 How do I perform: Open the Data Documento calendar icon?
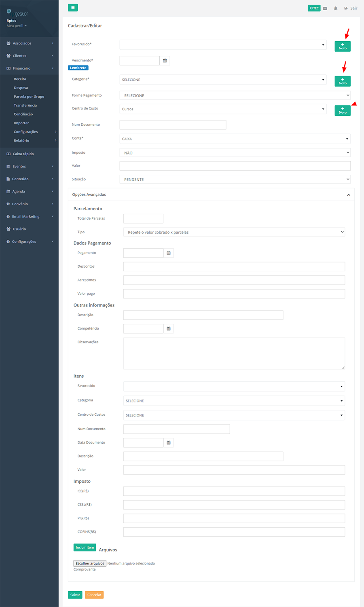(169, 443)
